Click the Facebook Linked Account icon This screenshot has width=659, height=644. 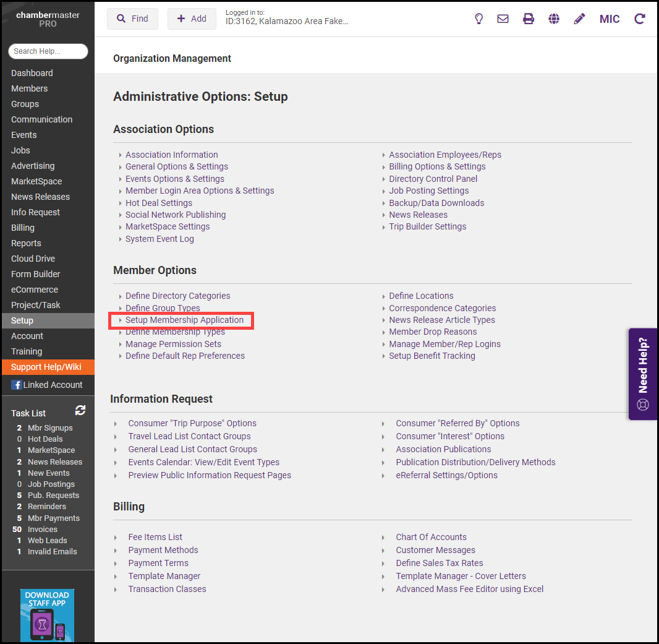click(17, 385)
